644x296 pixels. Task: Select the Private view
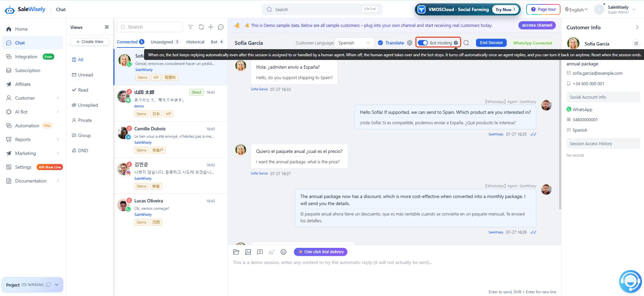click(x=82, y=120)
